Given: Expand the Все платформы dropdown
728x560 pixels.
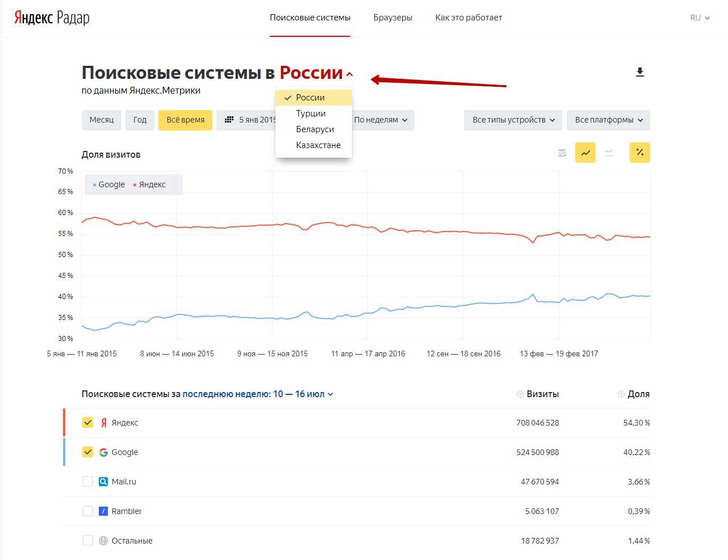Looking at the screenshot, I should click(x=608, y=120).
